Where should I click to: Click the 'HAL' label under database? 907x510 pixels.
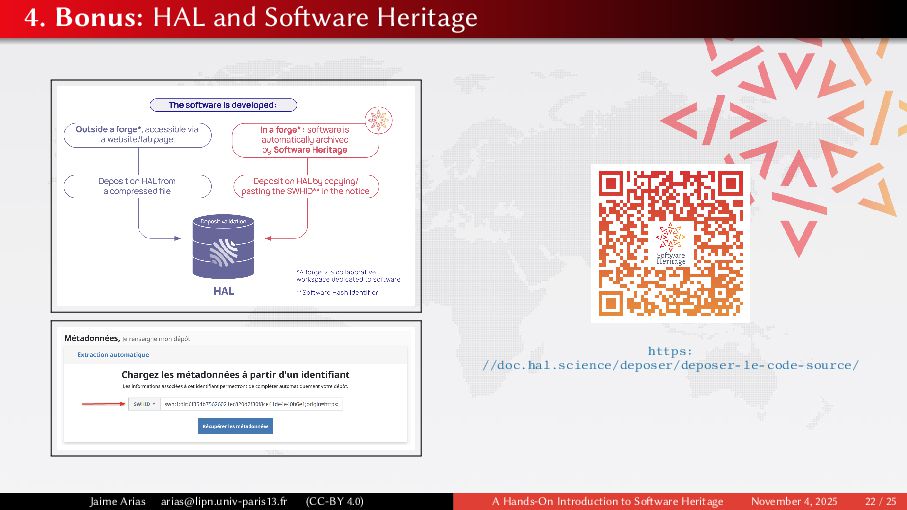pyautogui.click(x=223, y=291)
